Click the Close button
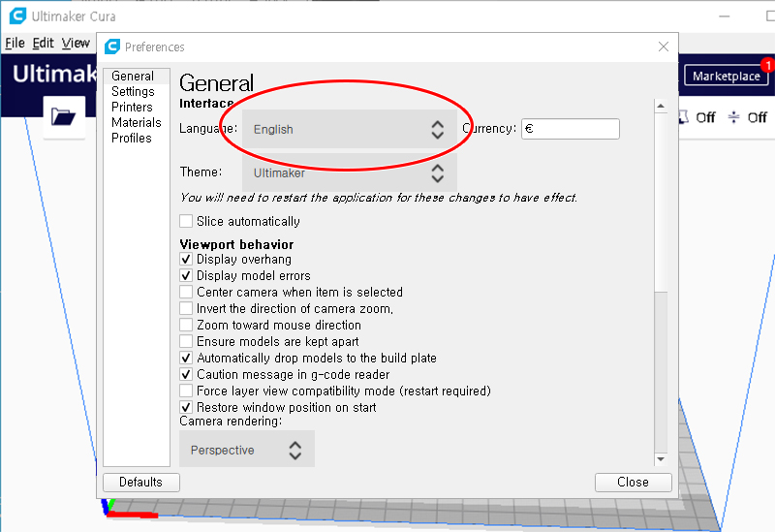775x532 pixels. pos(633,482)
